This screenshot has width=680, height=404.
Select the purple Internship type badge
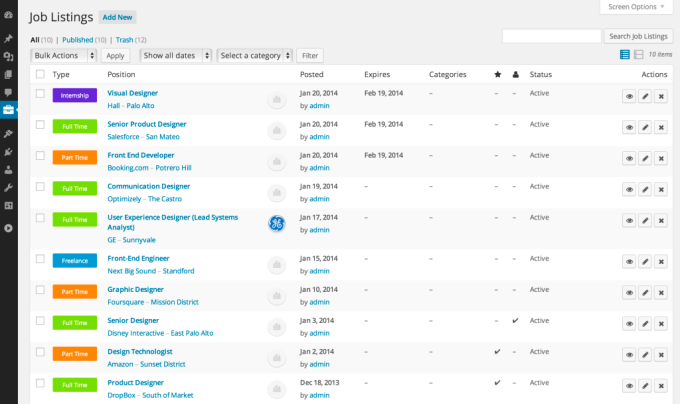coord(75,95)
